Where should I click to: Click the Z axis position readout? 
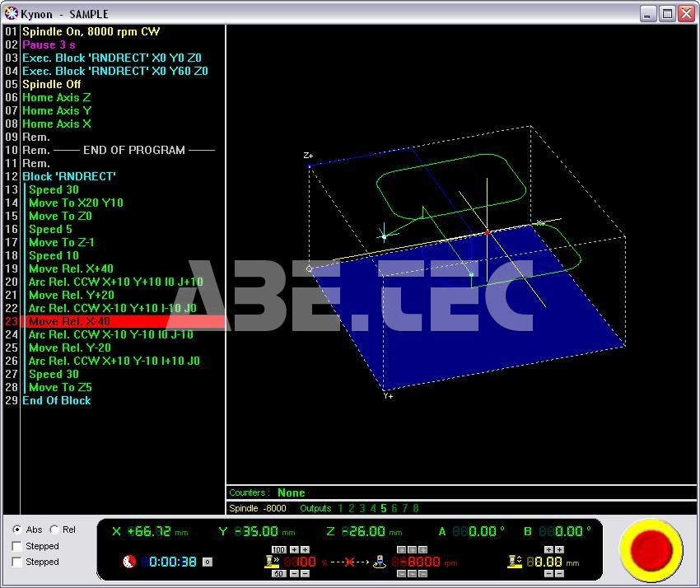coord(363,531)
